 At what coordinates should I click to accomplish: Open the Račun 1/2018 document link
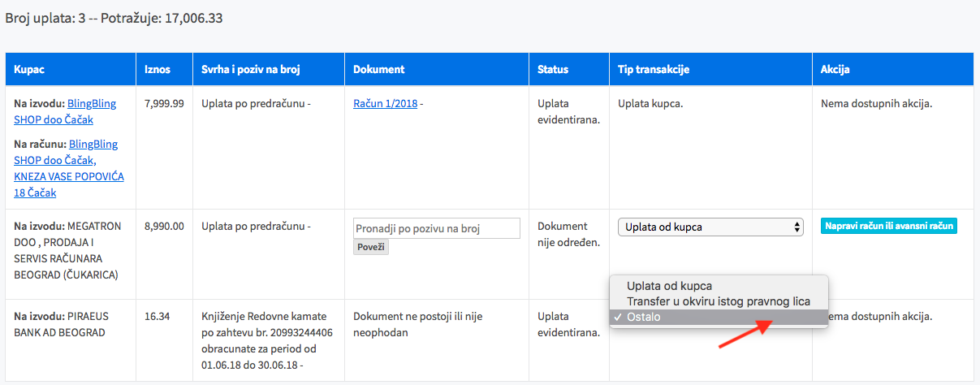pyautogui.click(x=385, y=104)
